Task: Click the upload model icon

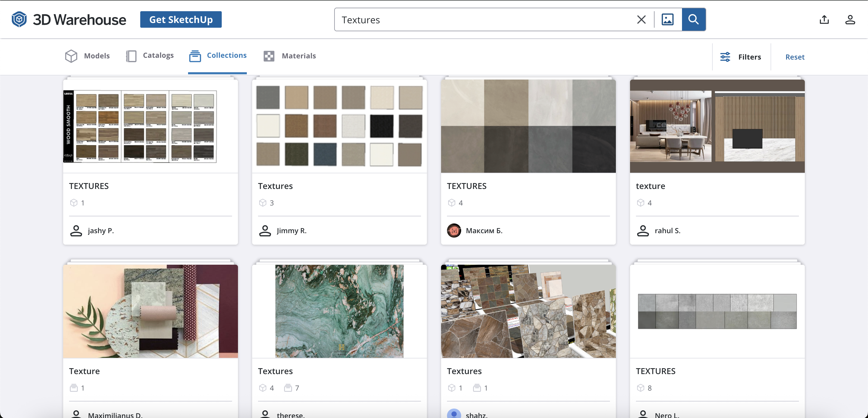Action: 824,19
